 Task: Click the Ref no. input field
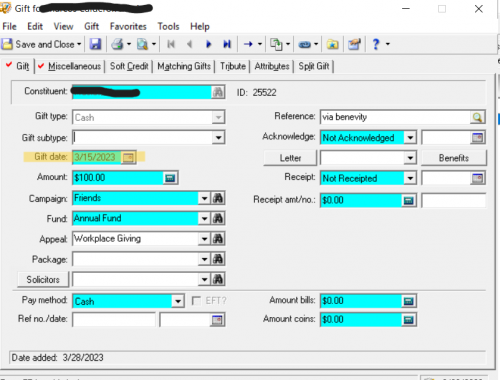click(114, 320)
